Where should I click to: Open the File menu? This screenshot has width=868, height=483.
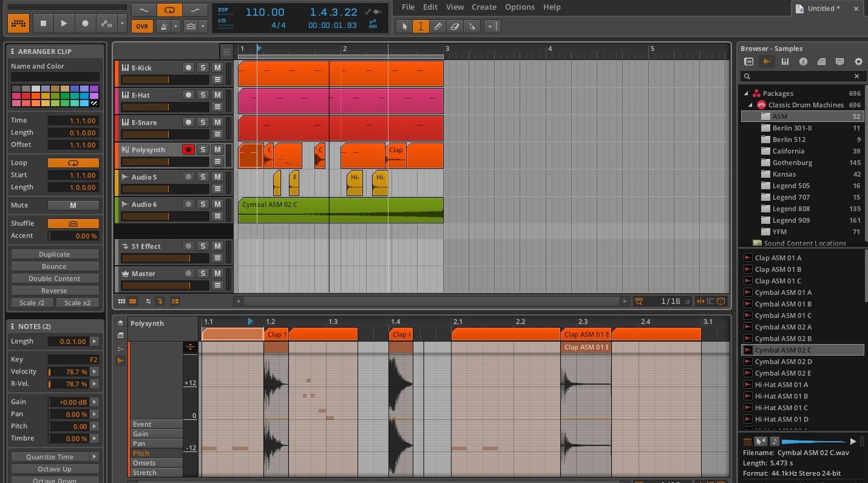click(x=408, y=7)
